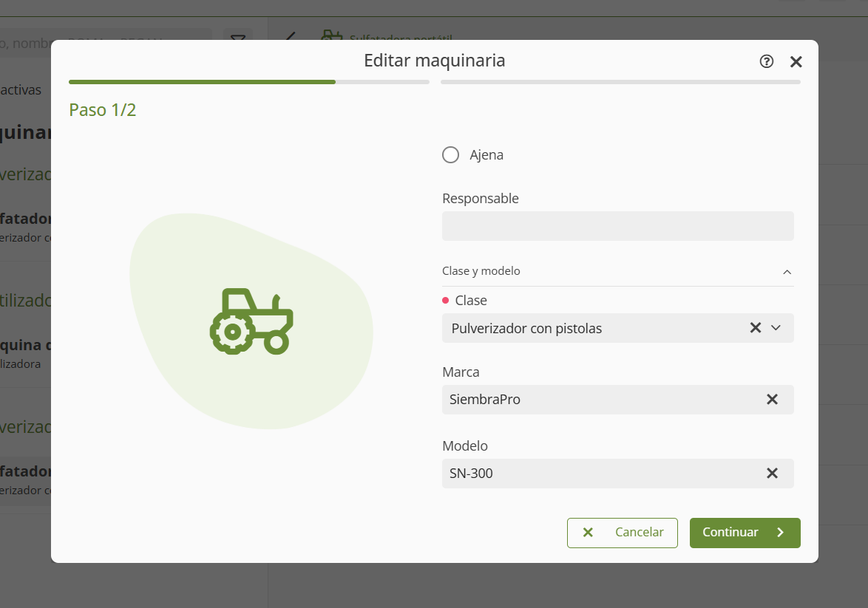Screen dimensions: 868x608
Task: Focus the Responsable input field
Action: (x=617, y=226)
